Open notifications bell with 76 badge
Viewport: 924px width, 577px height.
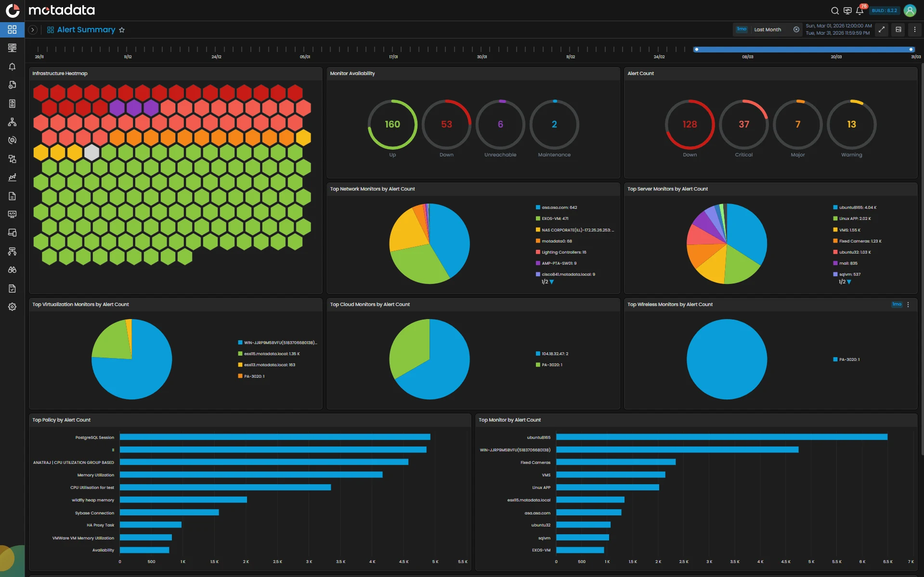click(x=859, y=11)
